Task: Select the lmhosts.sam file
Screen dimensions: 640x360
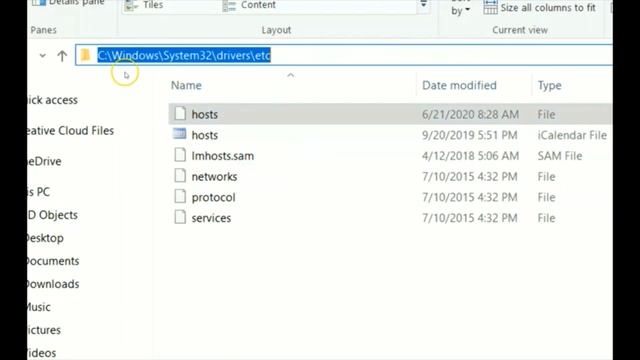Action: [390, 156]
